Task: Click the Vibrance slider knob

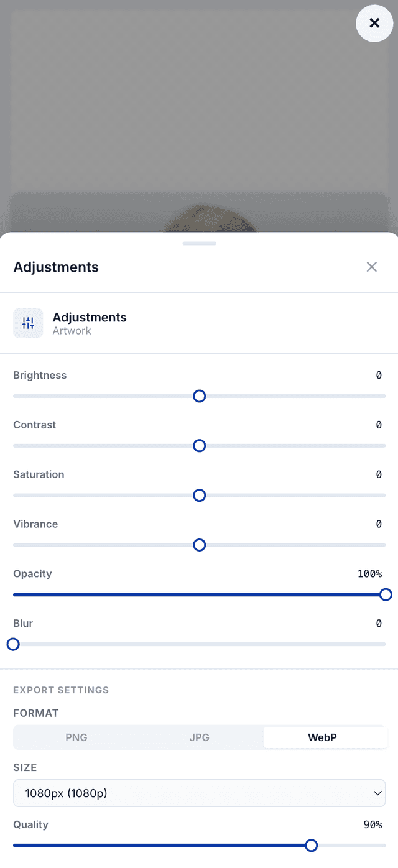Action: tap(199, 545)
